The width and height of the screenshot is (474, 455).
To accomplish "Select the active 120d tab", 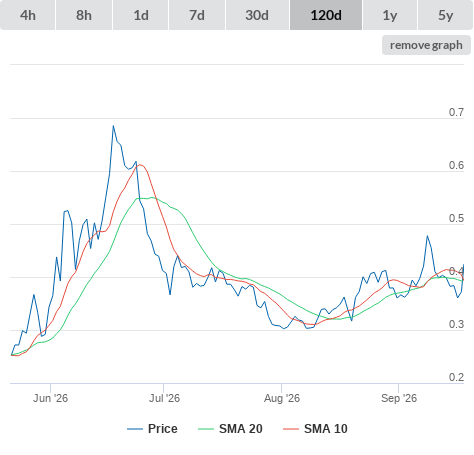I will 326,15.
